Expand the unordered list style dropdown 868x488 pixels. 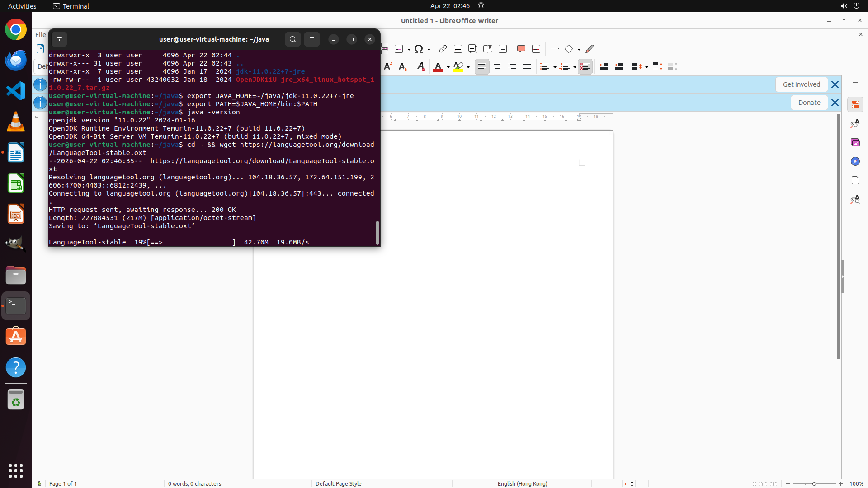pyautogui.click(x=555, y=67)
